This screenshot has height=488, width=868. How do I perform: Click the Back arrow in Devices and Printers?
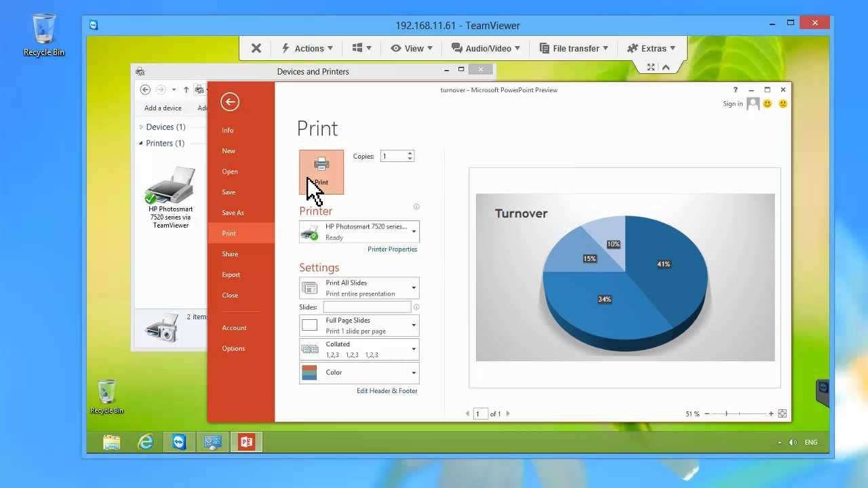click(x=145, y=89)
